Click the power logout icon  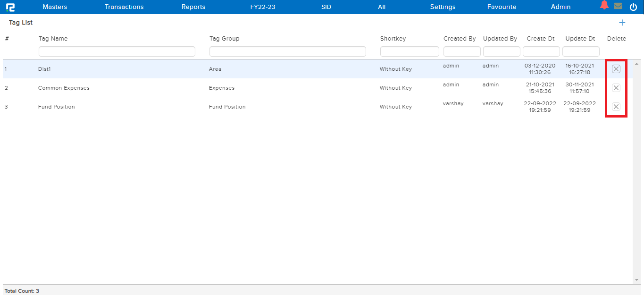pos(633,7)
